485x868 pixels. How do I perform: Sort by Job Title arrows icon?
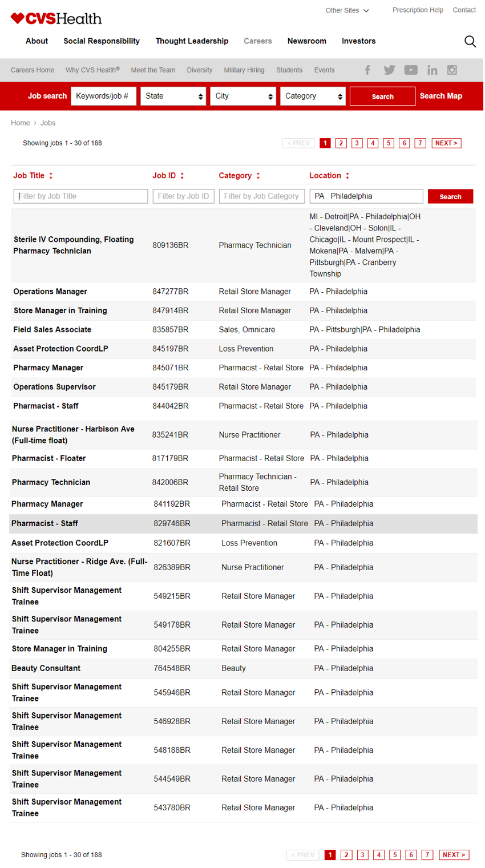tap(51, 176)
